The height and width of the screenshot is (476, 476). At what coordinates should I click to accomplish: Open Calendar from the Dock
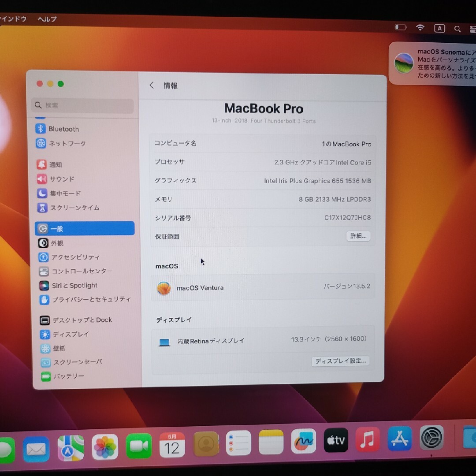coord(172,445)
